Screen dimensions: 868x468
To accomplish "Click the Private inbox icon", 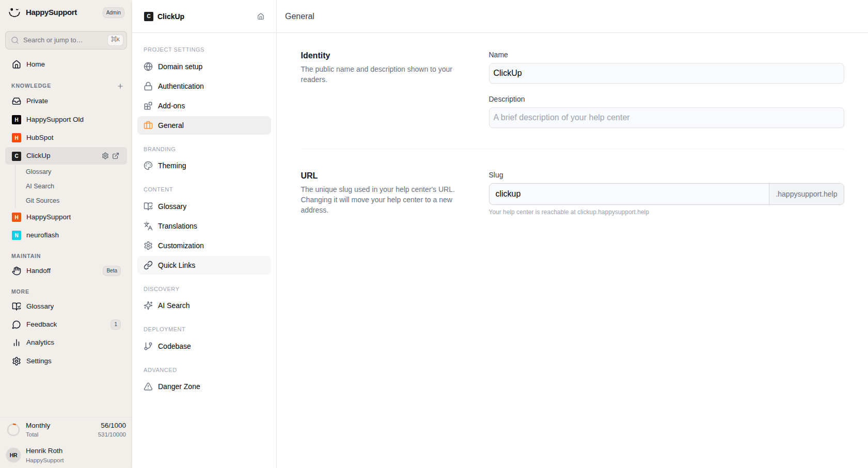I will pyautogui.click(x=17, y=101).
